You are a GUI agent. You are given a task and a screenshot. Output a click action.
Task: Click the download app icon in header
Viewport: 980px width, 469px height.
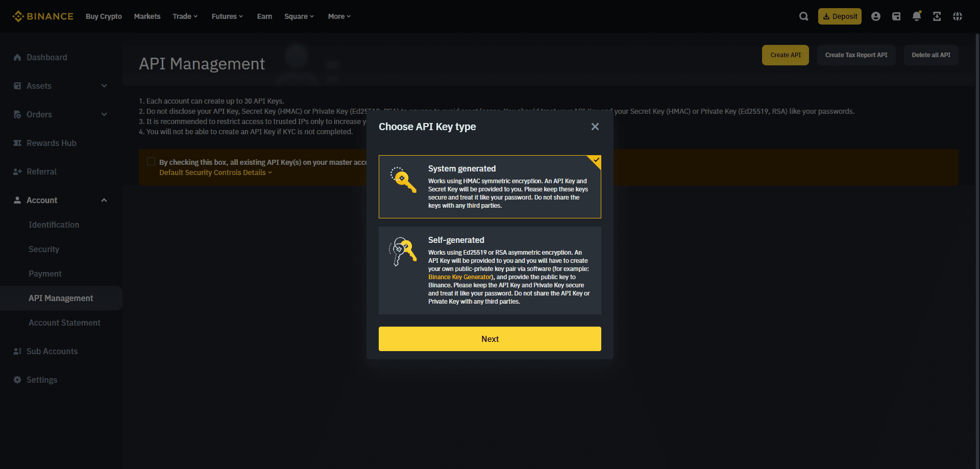(937, 16)
